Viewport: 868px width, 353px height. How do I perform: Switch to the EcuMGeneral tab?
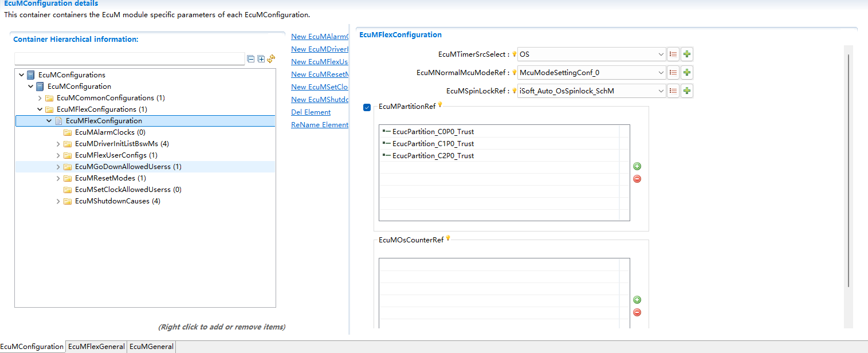(151, 347)
